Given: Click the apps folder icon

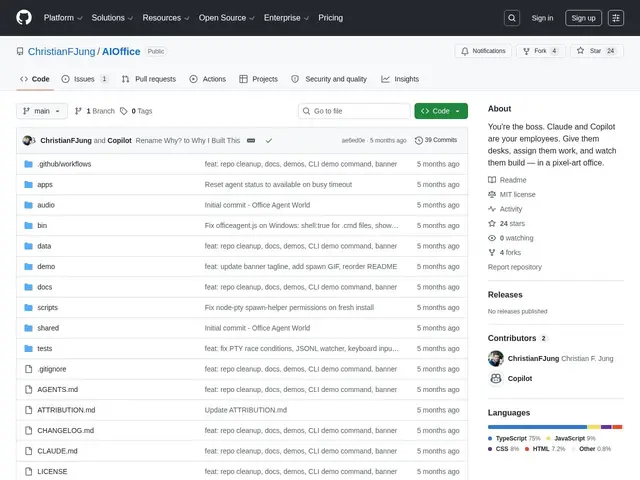Looking at the screenshot, I should pyautogui.click(x=28, y=184).
